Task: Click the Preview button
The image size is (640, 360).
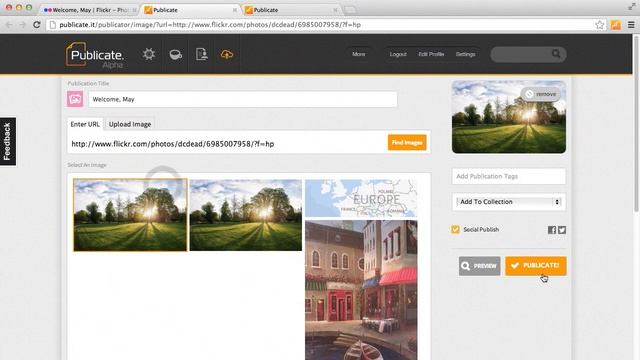Action: tap(480, 266)
